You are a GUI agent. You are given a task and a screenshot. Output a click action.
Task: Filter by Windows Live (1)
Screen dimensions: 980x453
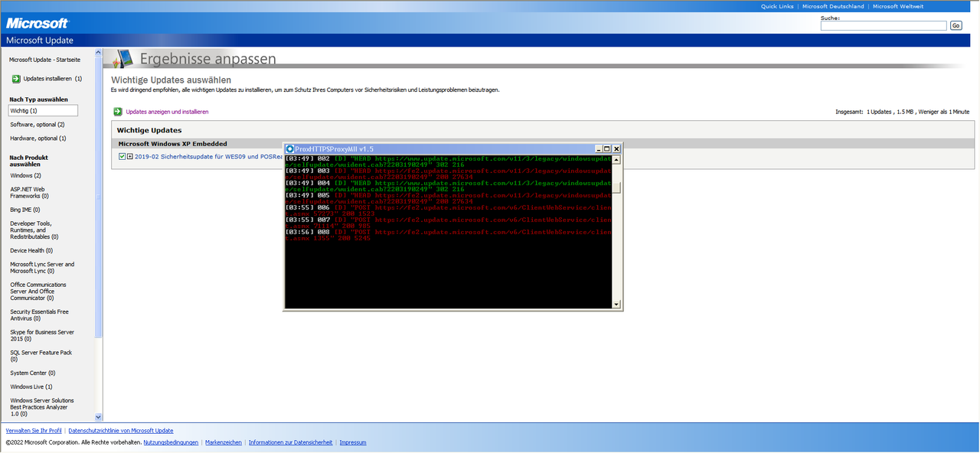[31, 387]
